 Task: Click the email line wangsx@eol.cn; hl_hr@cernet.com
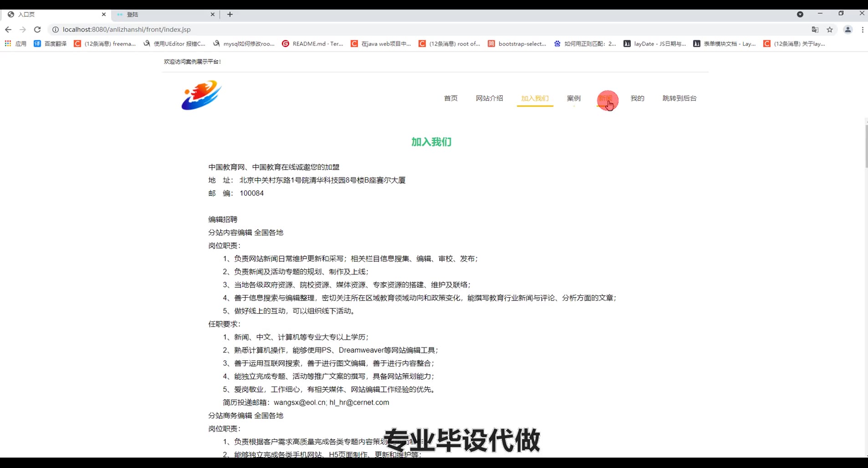[x=306, y=402]
